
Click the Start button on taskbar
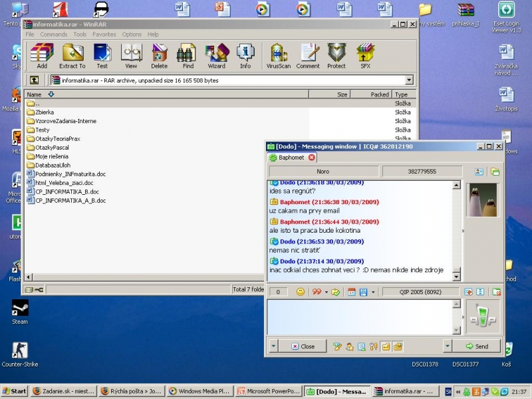pos(15,391)
